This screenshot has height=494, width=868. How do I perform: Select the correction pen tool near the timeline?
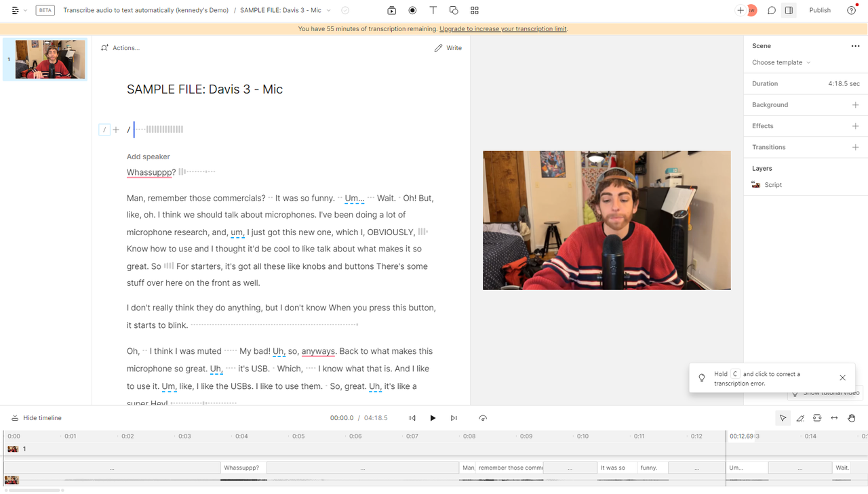pos(800,418)
